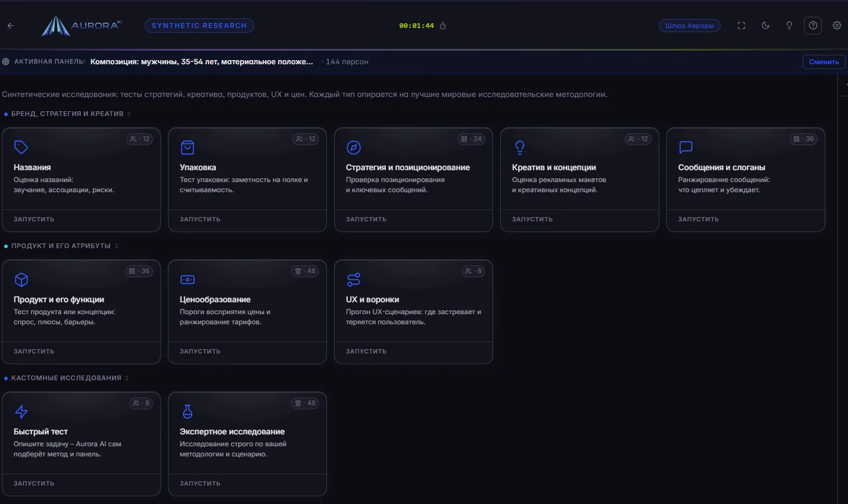Click the flask icon on Экспертное исследование card
Image resolution: width=848 pixels, height=504 pixels.
188,411
